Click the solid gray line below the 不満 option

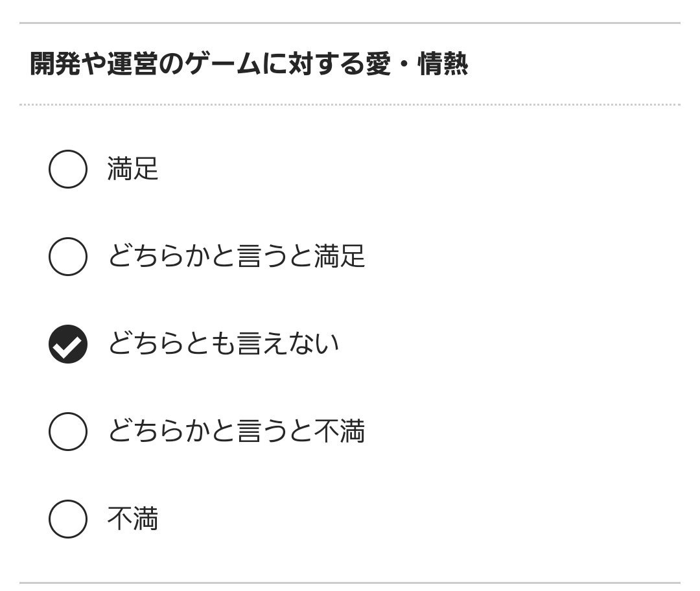[350, 583]
